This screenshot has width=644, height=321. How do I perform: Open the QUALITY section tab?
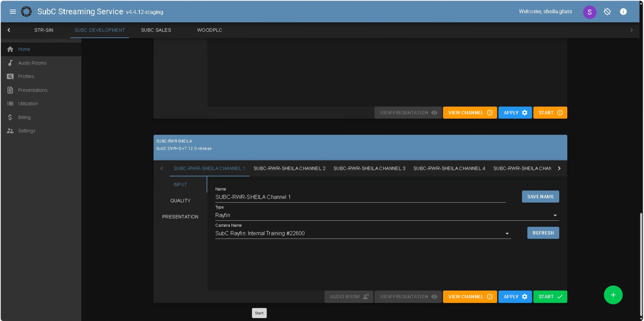[180, 201]
